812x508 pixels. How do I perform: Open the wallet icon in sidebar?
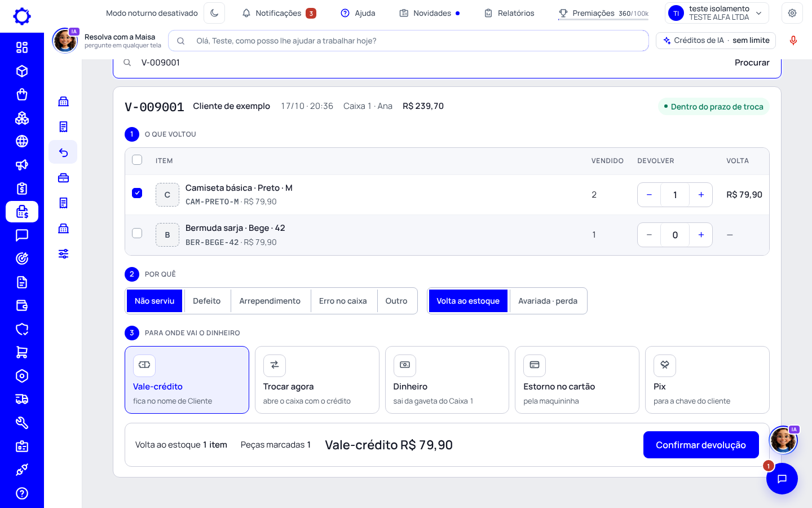click(22, 305)
